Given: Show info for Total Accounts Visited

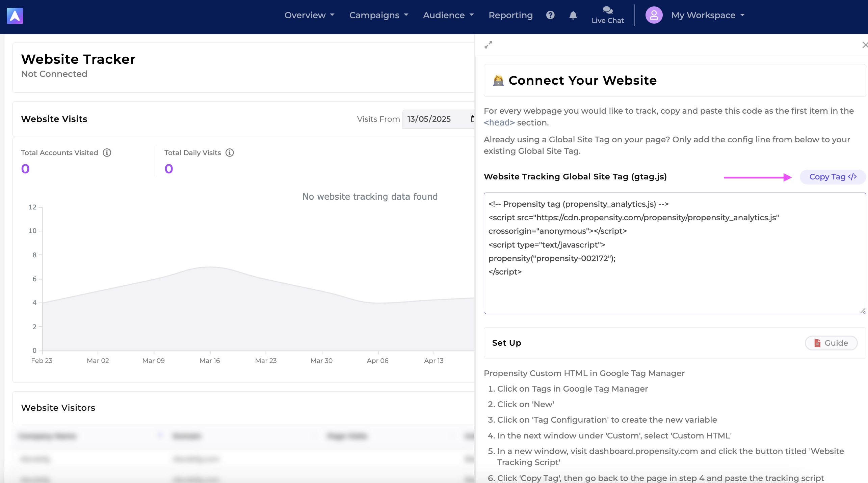Looking at the screenshot, I should click(107, 153).
